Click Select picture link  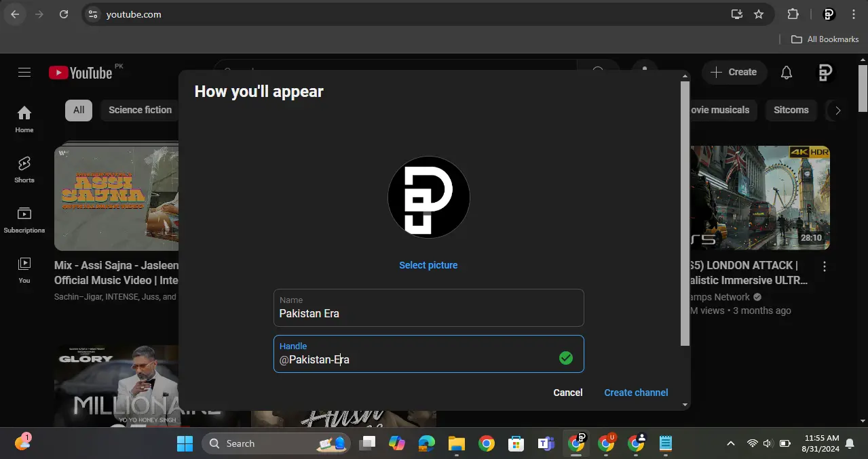point(428,265)
